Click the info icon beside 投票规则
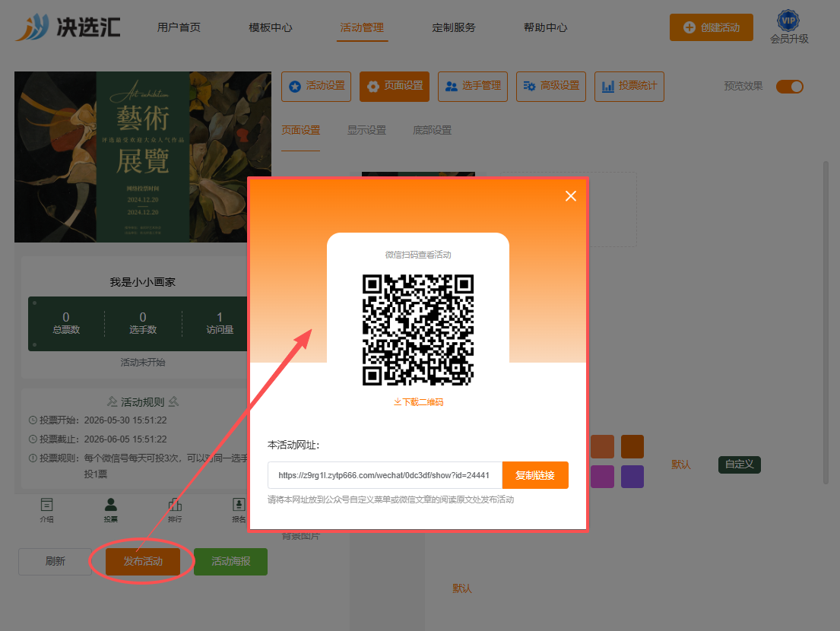Screen dimensions: 840x631 coord(33,458)
